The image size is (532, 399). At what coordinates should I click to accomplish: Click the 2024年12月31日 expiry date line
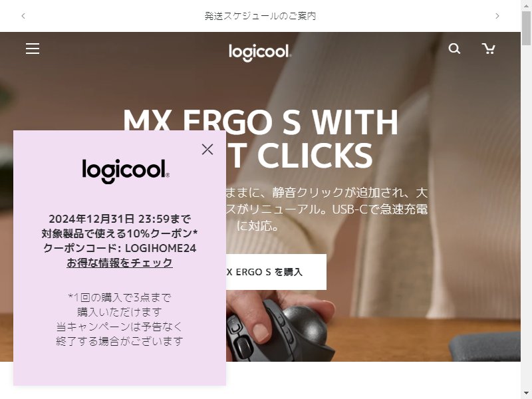120,219
